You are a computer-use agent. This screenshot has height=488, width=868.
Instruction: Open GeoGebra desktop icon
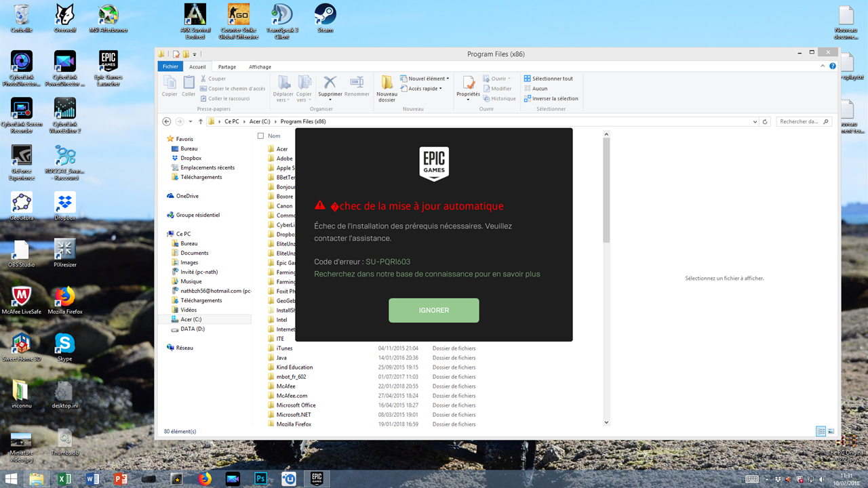(x=22, y=206)
